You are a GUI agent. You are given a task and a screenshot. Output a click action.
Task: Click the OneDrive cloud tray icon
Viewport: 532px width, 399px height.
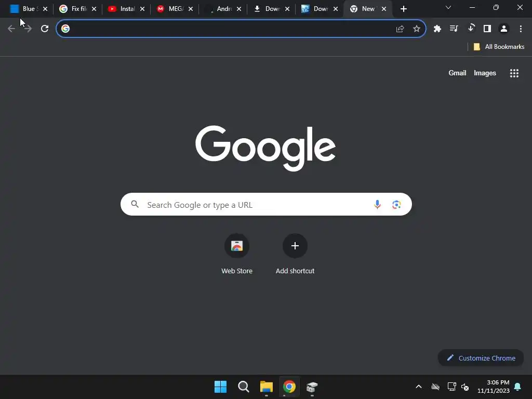435,387
